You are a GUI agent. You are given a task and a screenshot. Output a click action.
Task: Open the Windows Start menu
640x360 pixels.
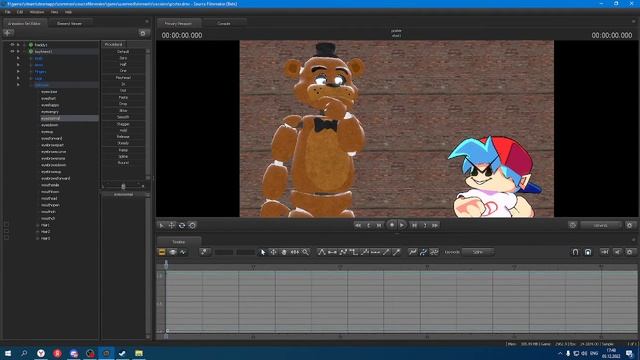pos(8,353)
